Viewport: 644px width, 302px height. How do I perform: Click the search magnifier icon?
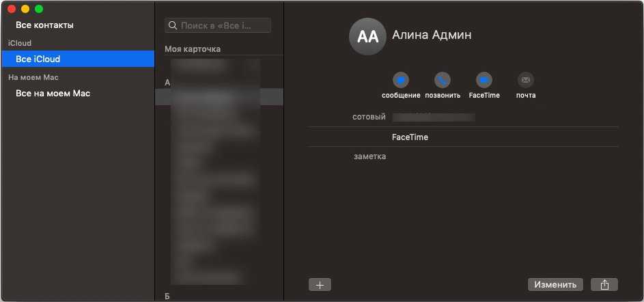tap(172, 25)
